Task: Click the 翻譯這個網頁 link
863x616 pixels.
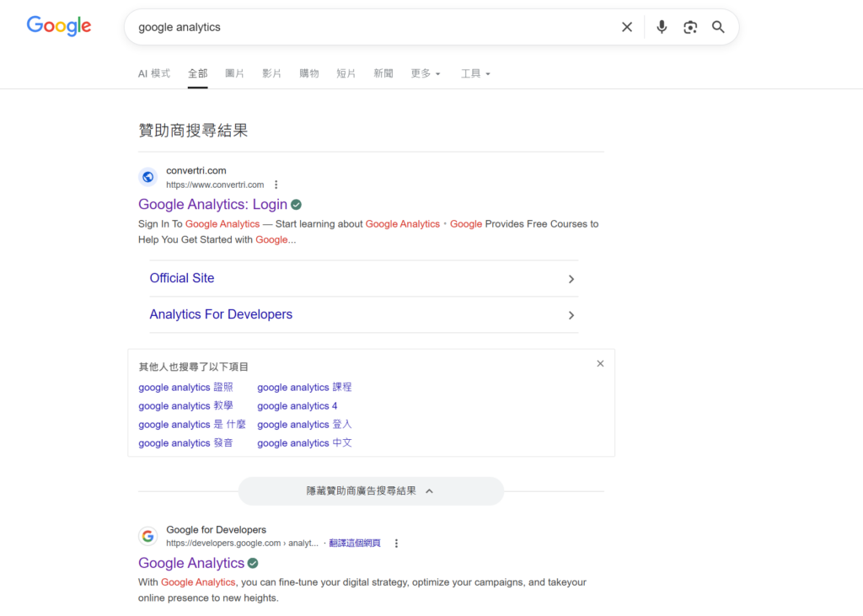Action: 355,544
